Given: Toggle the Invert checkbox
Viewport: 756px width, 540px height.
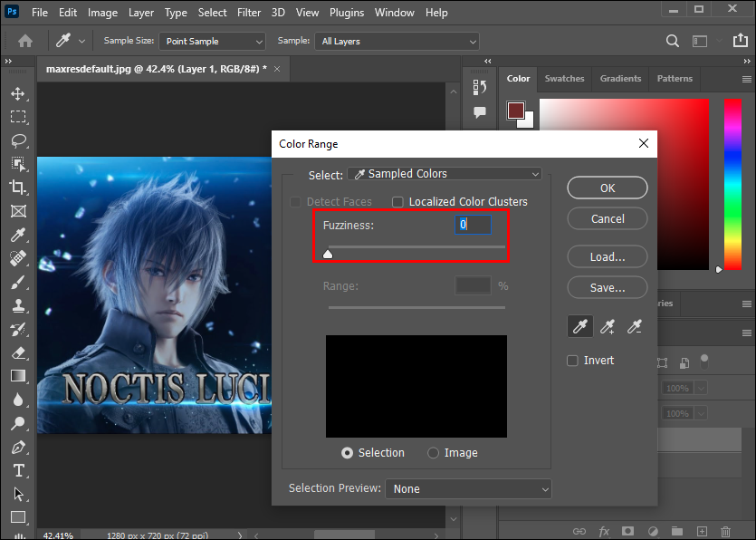Looking at the screenshot, I should [572, 361].
